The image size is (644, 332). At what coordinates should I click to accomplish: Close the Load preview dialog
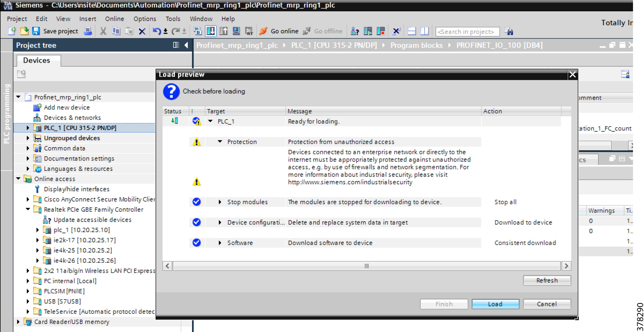pos(572,74)
